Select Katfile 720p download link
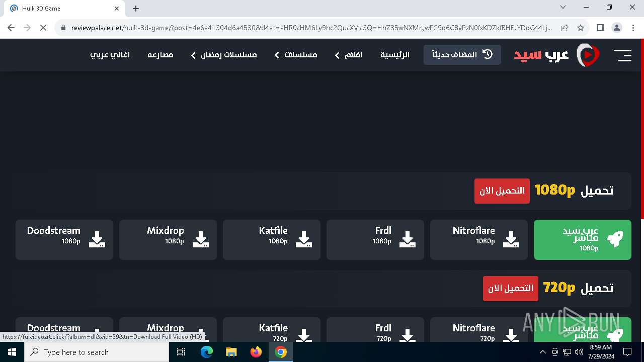 click(272, 330)
